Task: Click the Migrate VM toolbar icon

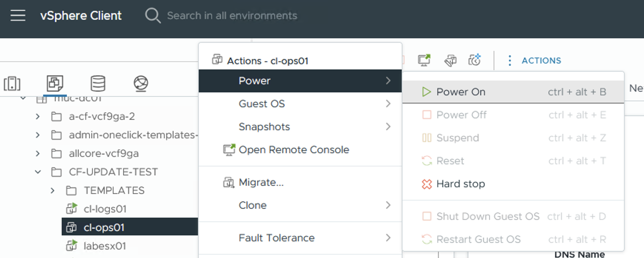Action: [x=450, y=60]
